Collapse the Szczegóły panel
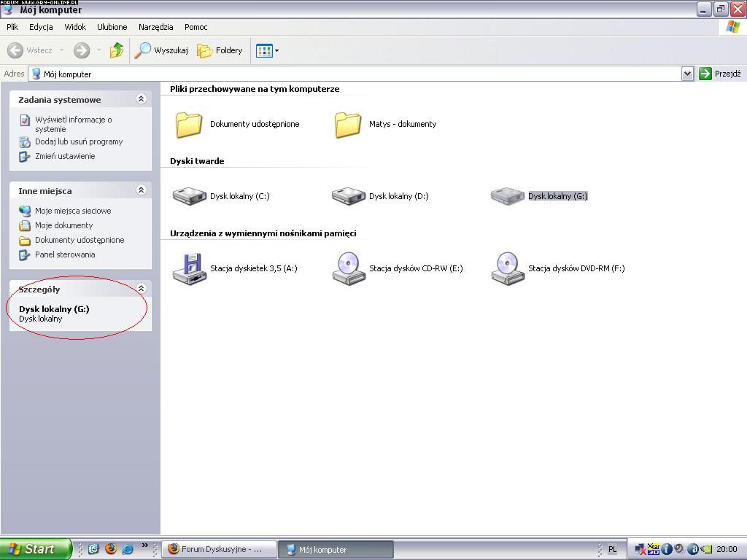Viewport: 747px width, 560px height. click(142, 289)
